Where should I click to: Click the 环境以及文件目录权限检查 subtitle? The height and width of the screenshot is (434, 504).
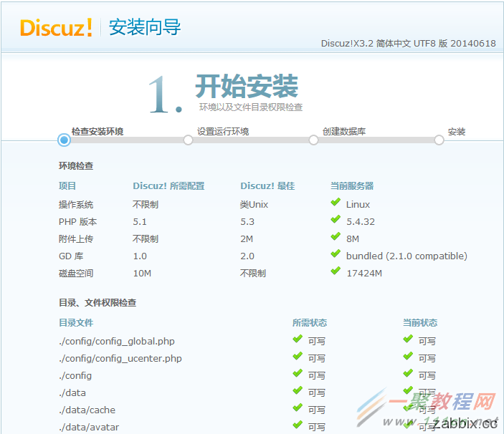tap(251, 107)
